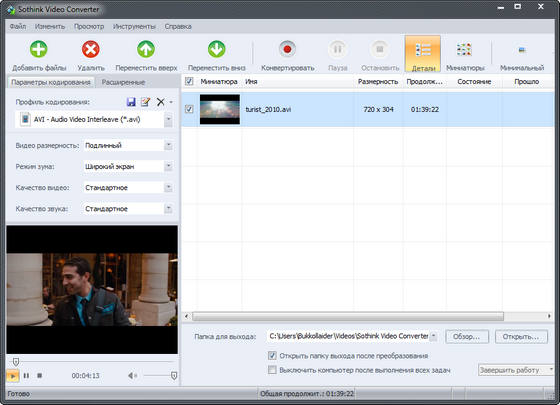Click the Миниатюра column header
This screenshot has height=405, width=560.
tap(219, 81)
